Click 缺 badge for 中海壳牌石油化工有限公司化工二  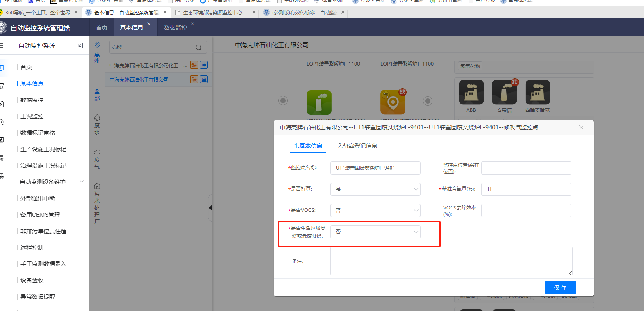point(194,65)
